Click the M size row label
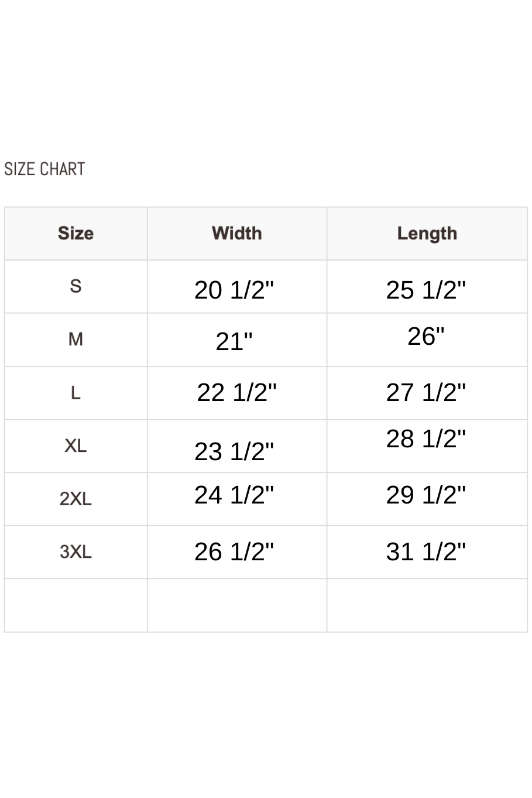Screen dimensions: 532x798 [x=75, y=340]
